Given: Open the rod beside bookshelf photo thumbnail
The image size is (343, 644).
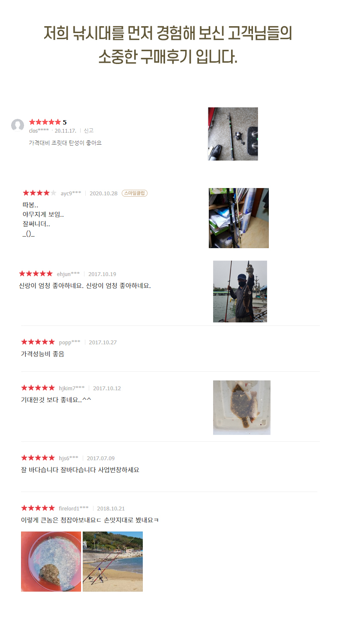Looking at the screenshot, I should pos(239,218).
